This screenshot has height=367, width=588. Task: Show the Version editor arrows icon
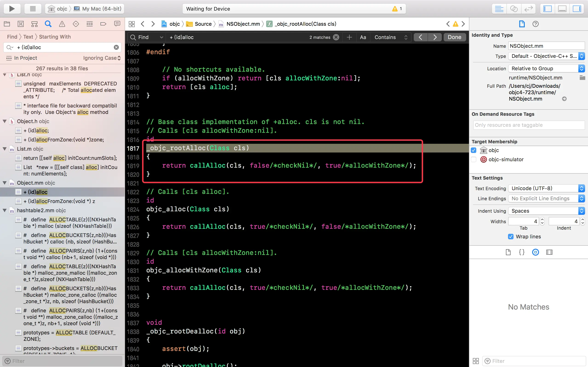point(528,9)
